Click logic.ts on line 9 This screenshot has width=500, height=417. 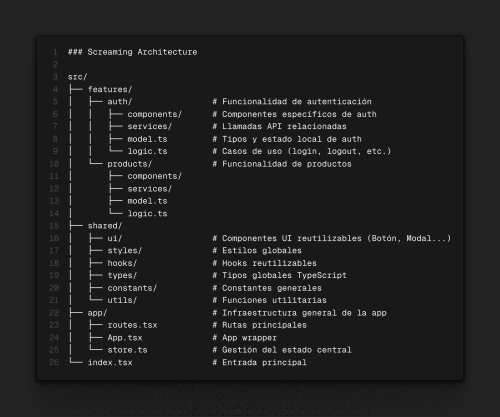pos(147,151)
